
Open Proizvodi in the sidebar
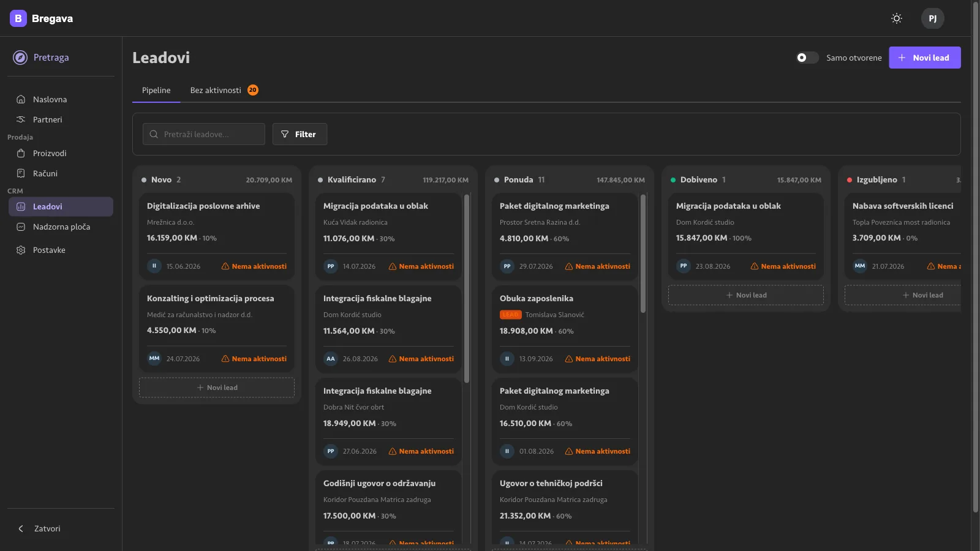(x=60, y=153)
